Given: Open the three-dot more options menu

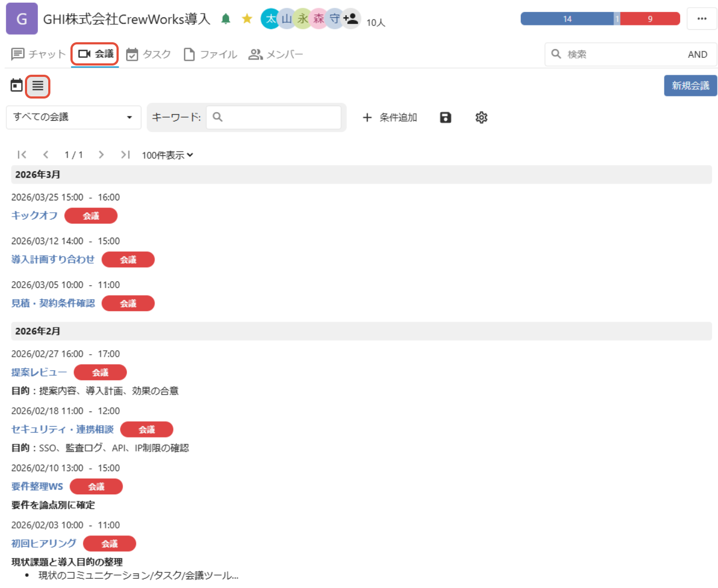Looking at the screenshot, I should pos(702,19).
